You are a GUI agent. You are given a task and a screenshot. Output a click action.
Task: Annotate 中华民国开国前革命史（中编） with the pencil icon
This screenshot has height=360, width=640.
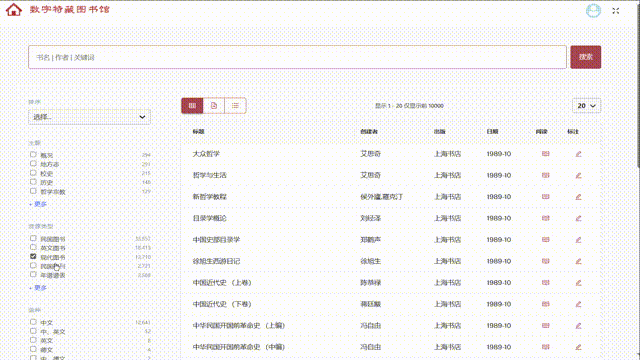[x=578, y=347]
